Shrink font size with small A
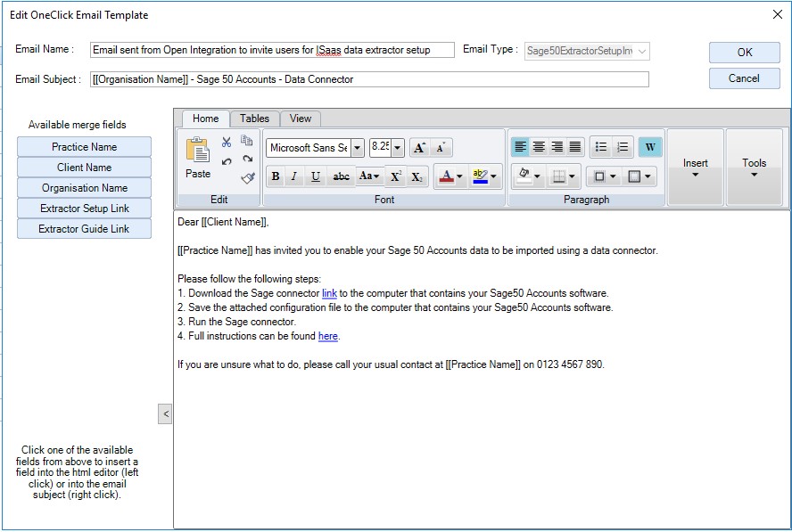Screen dimensions: 792x532 click(441, 148)
